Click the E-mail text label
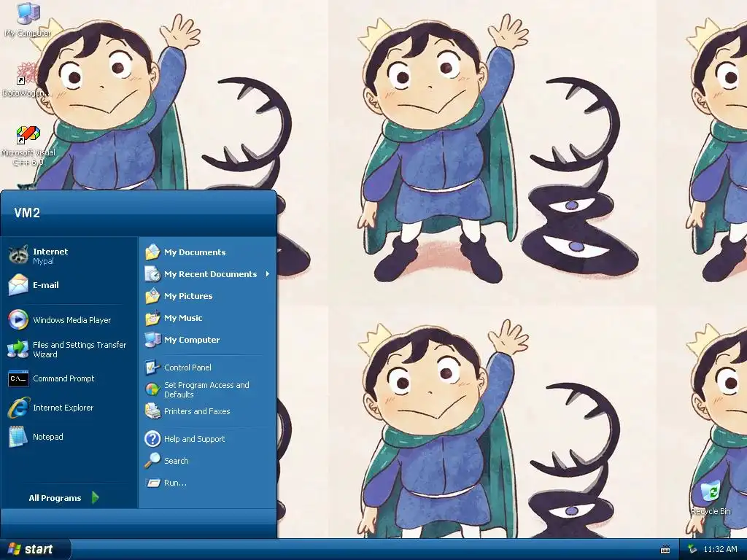The image size is (747, 560). pyautogui.click(x=46, y=285)
